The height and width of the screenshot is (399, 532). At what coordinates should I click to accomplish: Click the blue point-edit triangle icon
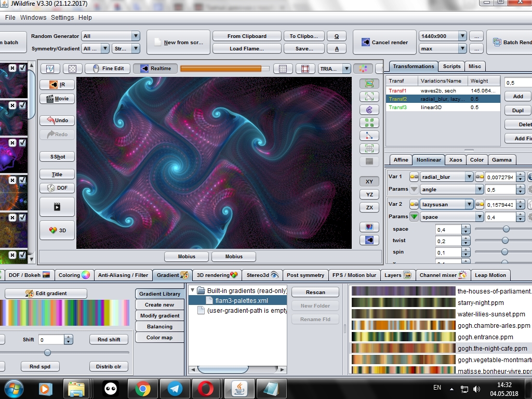point(369,136)
